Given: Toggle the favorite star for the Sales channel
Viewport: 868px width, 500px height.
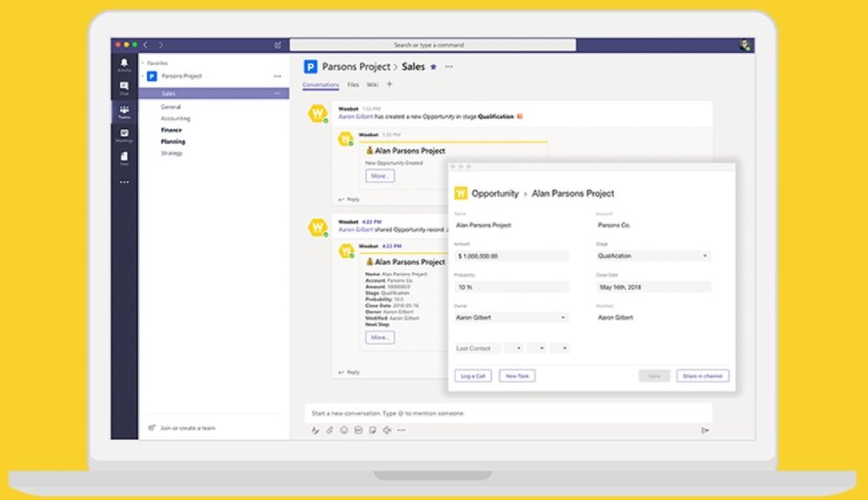Looking at the screenshot, I should (434, 66).
